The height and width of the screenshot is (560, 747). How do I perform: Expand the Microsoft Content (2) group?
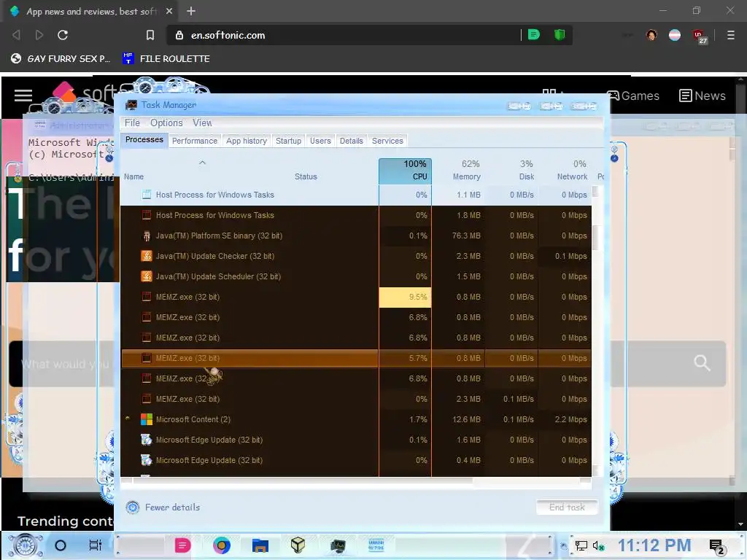coord(128,419)
